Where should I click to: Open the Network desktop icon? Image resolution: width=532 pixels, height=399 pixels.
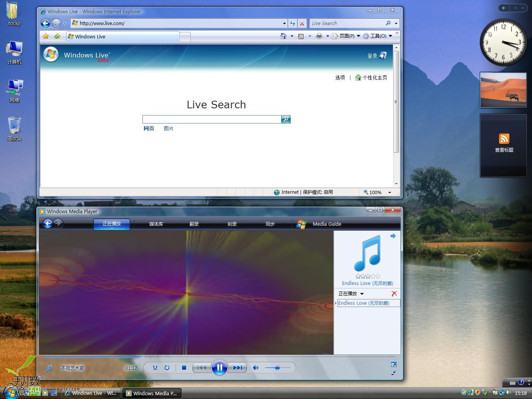(x=14, y=90)
